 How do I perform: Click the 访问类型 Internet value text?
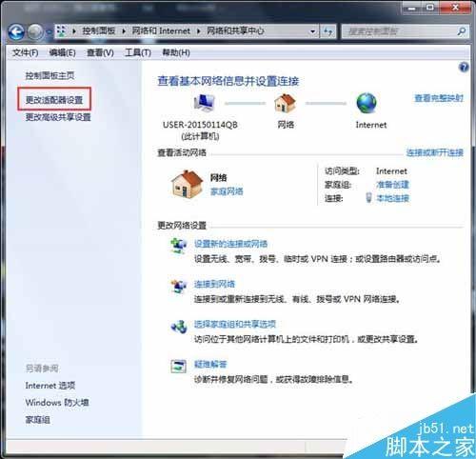(x=391, y=171)
